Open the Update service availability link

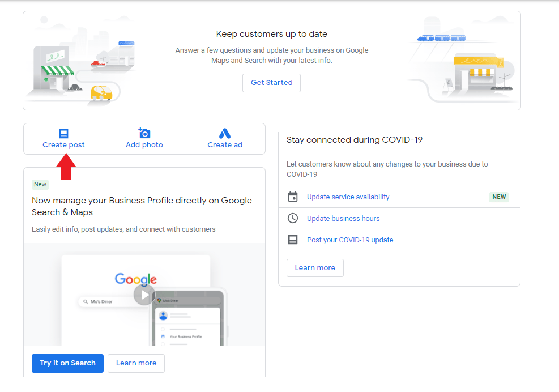(348, 197)
